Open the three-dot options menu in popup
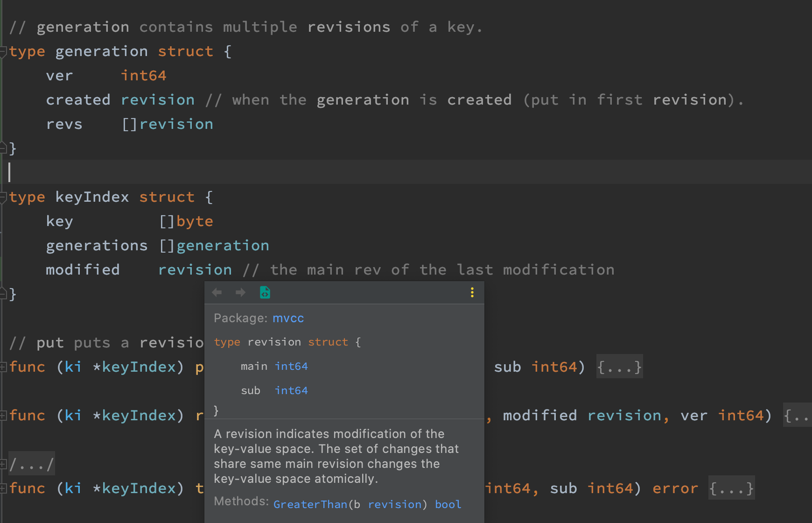 click(x=472, y=293)
